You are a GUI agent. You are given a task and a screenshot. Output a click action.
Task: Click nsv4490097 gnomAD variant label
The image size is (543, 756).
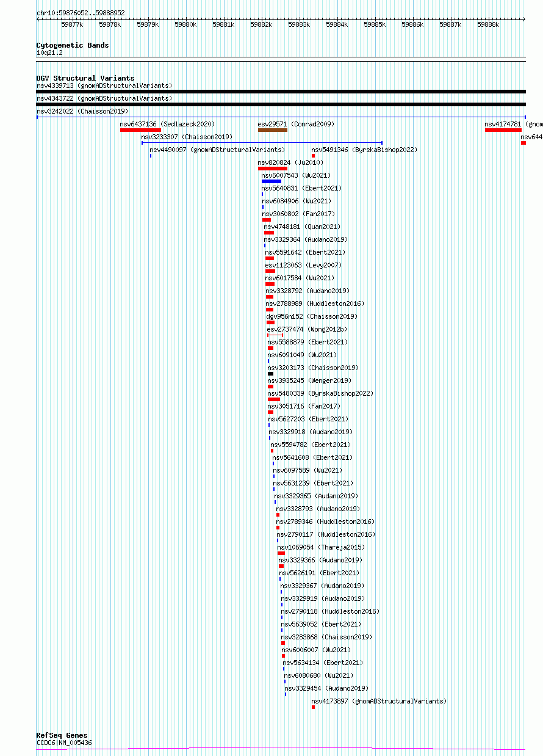[x=217, y=150]
